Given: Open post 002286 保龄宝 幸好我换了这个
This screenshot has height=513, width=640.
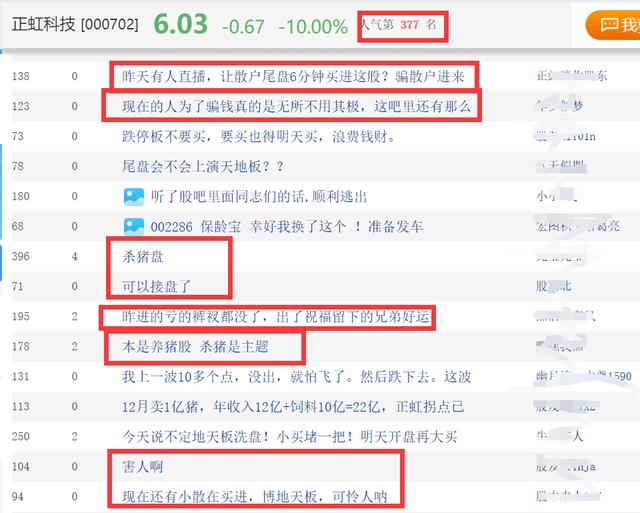Looking at the screenshot, I should [x=287, y=227].
